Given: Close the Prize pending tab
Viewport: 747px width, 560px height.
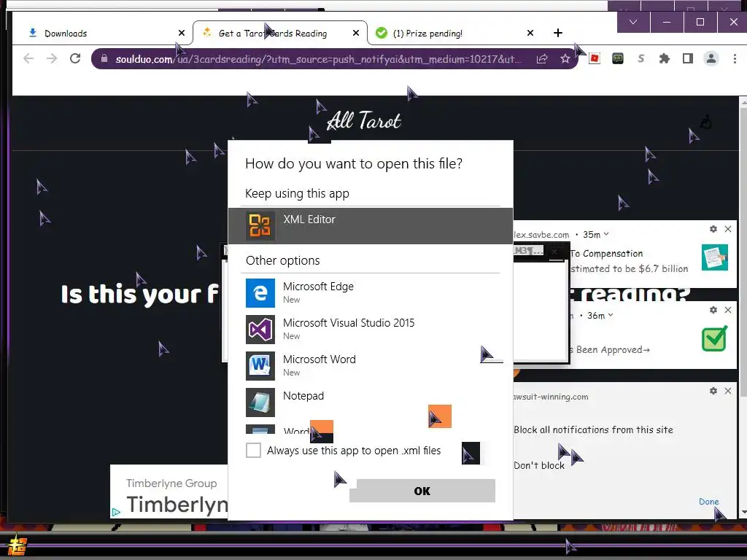Looking at the screenshot, I should pos(530,33).
